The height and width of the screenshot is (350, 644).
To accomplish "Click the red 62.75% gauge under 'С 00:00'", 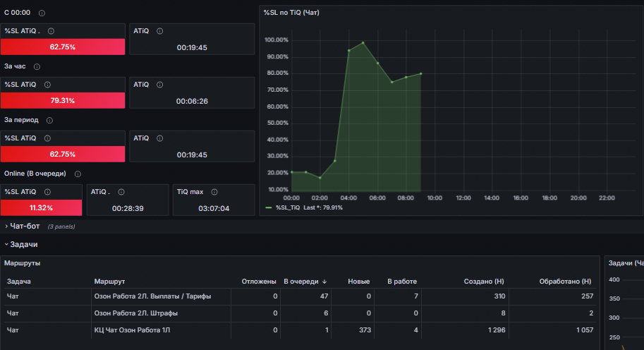I will point(63,47).
